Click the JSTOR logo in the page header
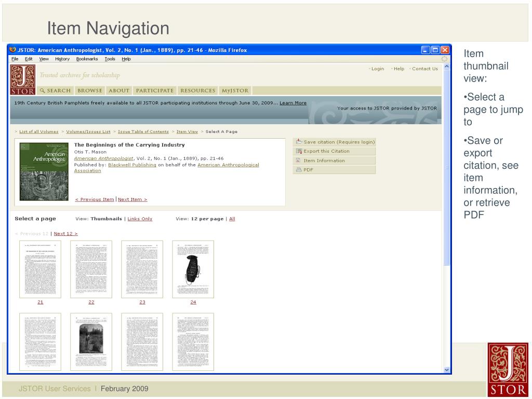Image resolution: width=532 pixels, height=399 pixels. (23, 79)
